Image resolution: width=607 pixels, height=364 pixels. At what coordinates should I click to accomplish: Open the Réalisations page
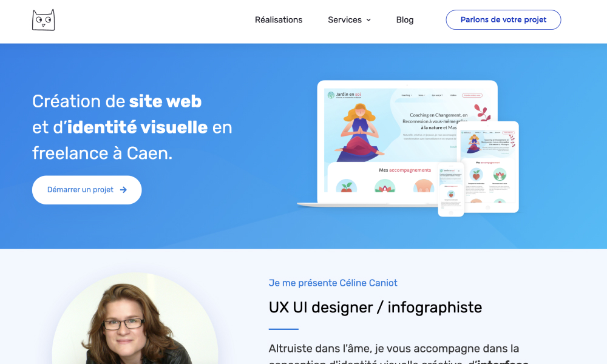coord(279,20)
